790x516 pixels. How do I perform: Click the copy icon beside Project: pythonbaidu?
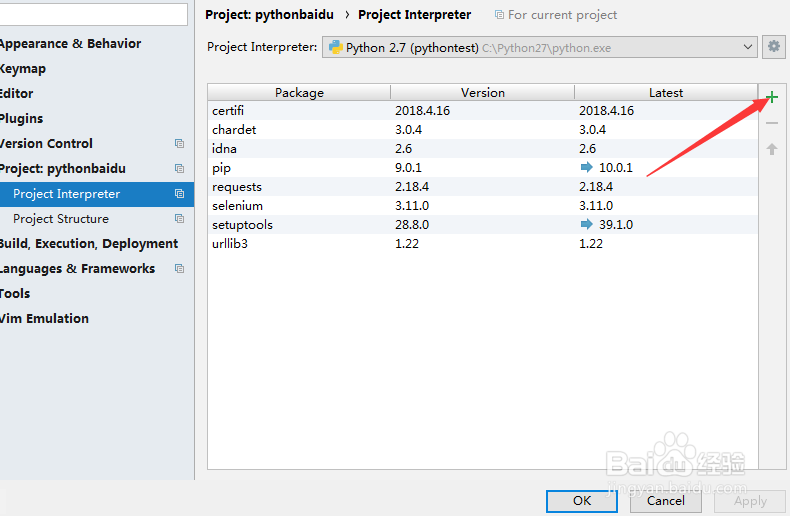pos(179,169)
